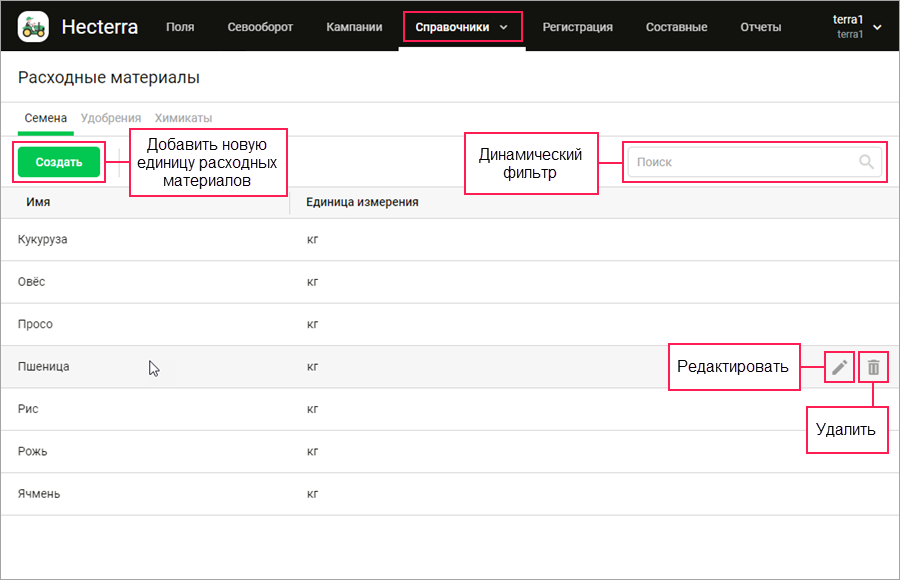Open the Поля menu item
This screenshot has width=900, height=580.
click(x=180, y=27)
